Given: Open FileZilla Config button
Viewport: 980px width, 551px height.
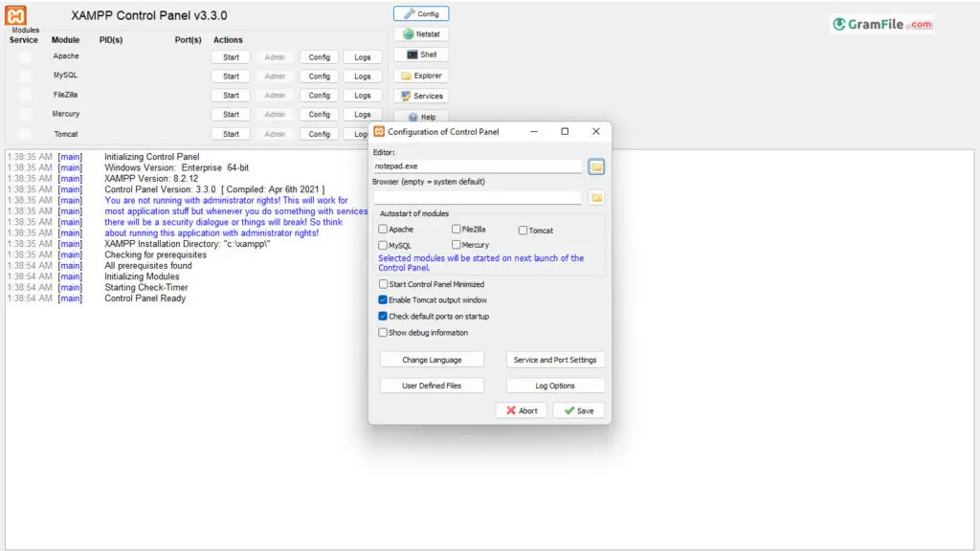Looking at the screenshot, I should 320,96.
